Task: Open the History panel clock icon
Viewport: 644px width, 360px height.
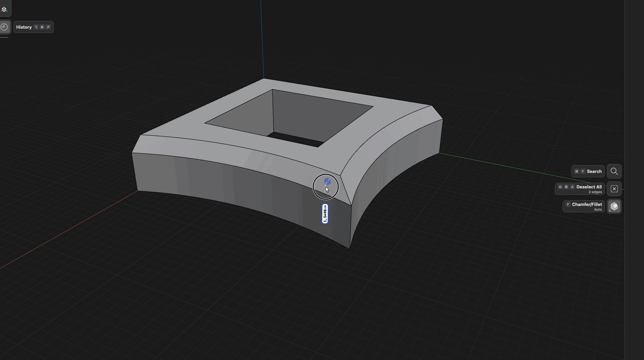Action: point(4,27)
